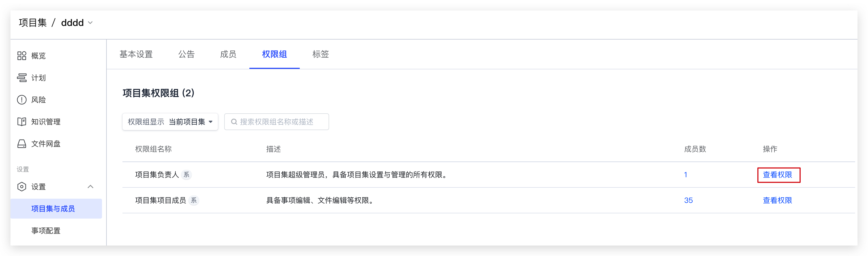The width and height of the screenshot is (868, 256).
Task: Click the 成员数 column header
Action: [695, 149]
